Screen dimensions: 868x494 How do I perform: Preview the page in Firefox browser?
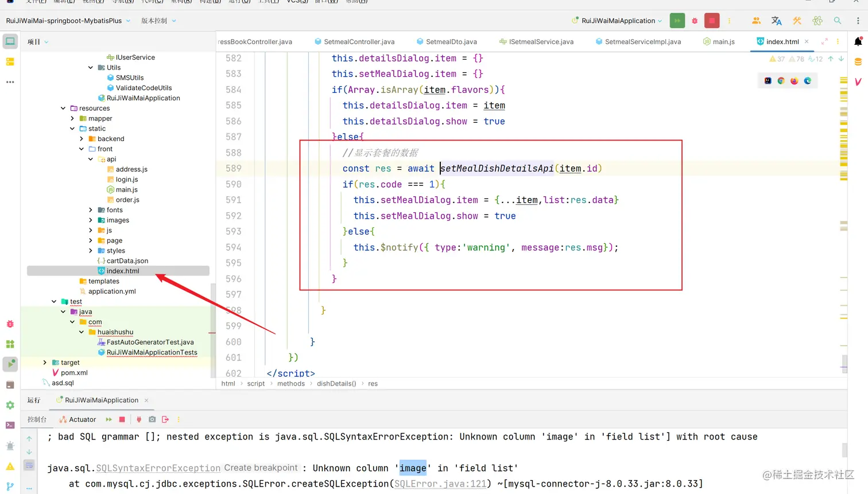coord(794,81)
